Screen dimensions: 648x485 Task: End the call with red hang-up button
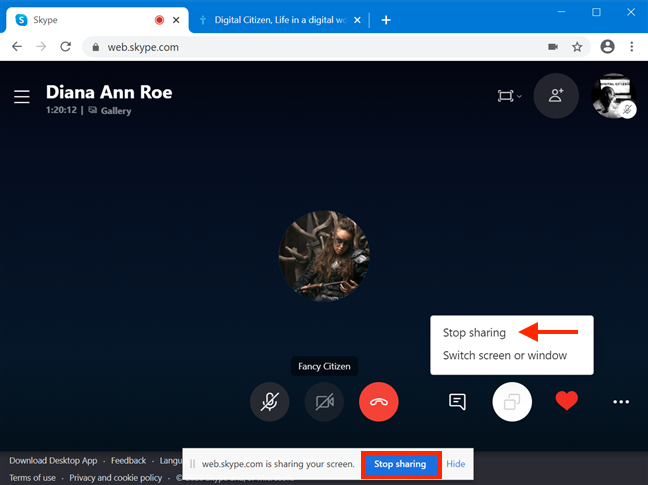tap(379, 402)
